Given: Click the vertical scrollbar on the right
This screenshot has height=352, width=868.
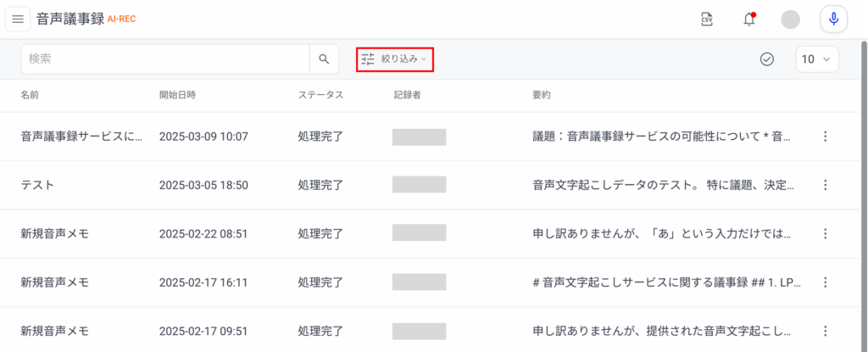Looking at the screenshot, I should (864, 195).
